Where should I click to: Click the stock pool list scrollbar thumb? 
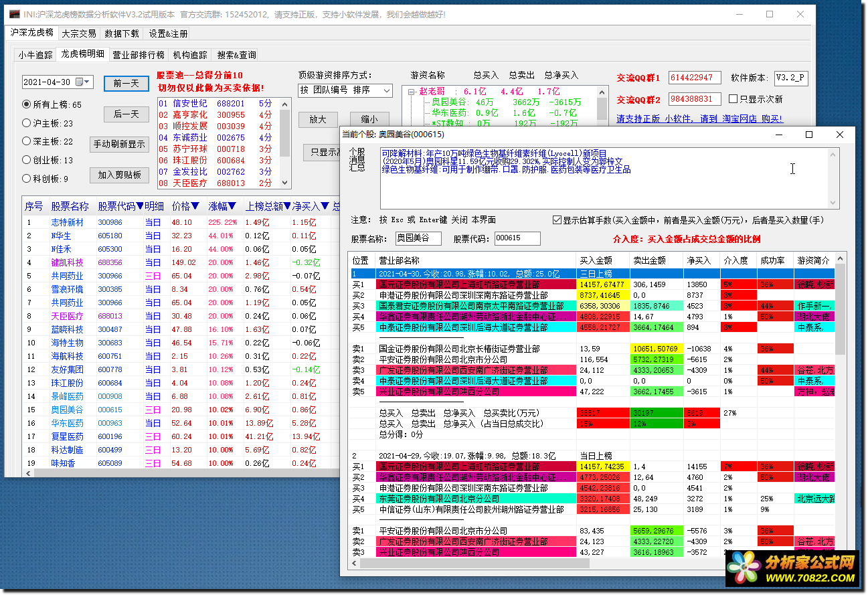point(286,133)
